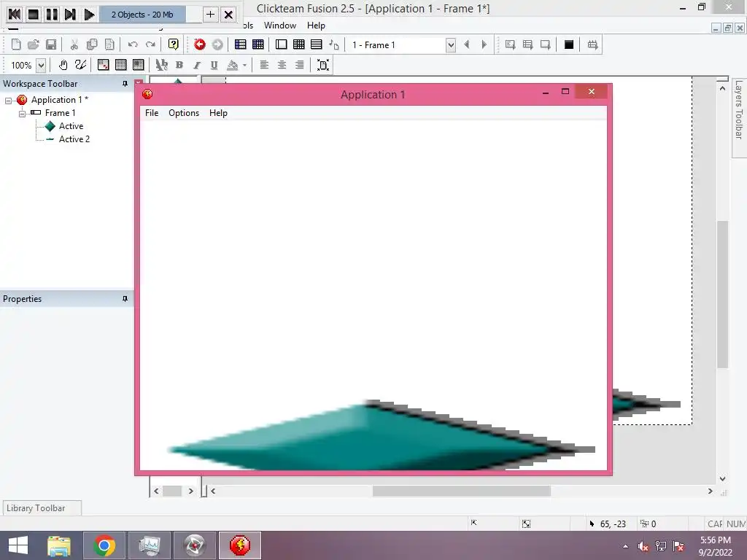Collapse the Application 1 tree node

pos(9,101)
